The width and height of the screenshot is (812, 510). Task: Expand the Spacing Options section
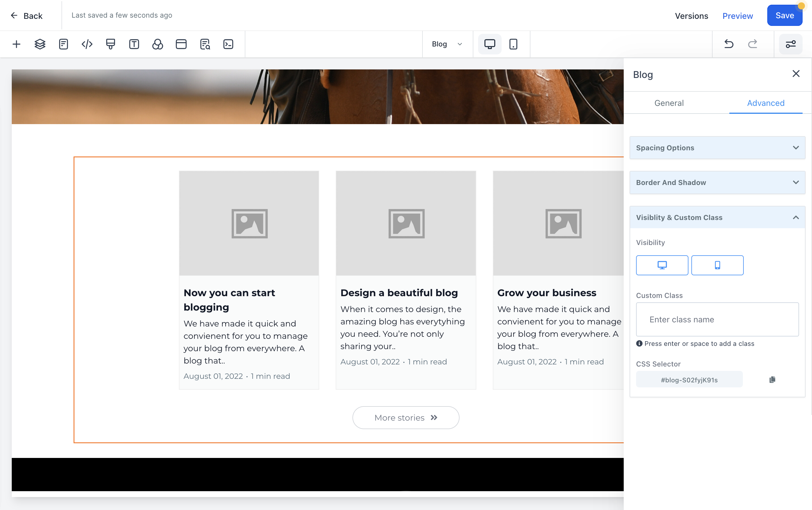pyautogui.click(x=717, y=148)
